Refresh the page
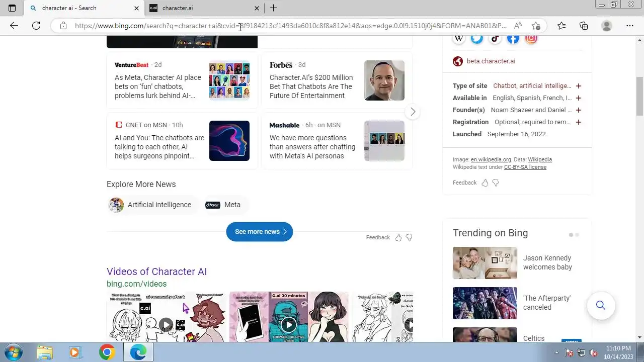Image resolution: width=644 pixels, height=362 pixels. (x=36, y=26)
